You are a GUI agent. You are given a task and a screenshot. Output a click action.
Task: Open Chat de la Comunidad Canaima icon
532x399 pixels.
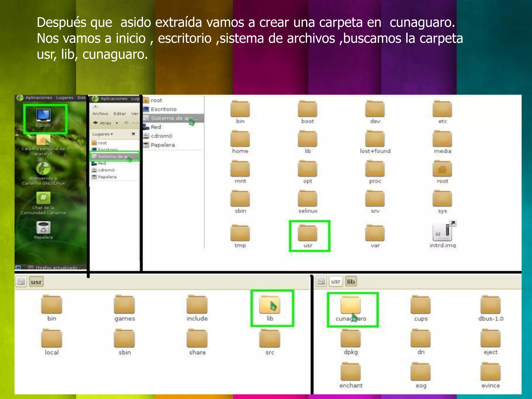(43, 203)
